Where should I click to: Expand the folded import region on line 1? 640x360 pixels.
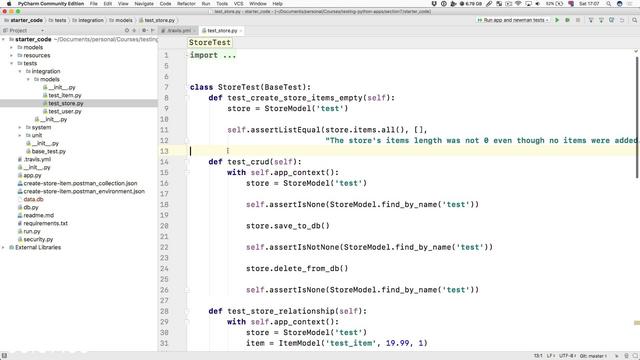click(x=188, y=55)
